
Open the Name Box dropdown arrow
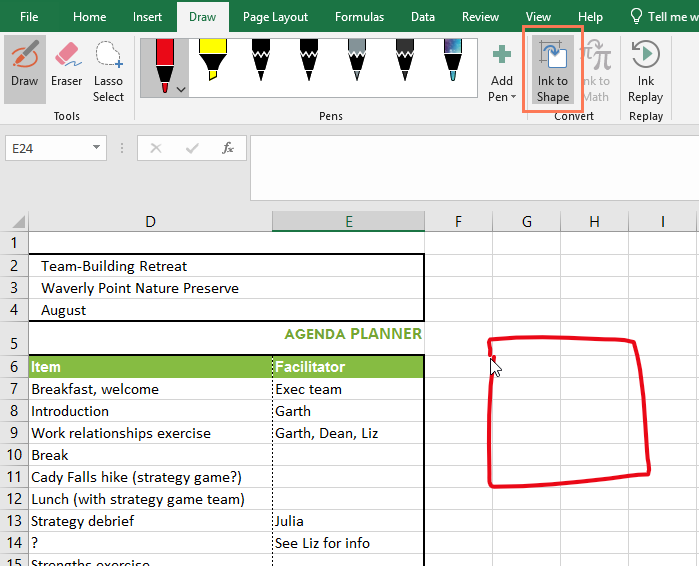click(96, 148)
